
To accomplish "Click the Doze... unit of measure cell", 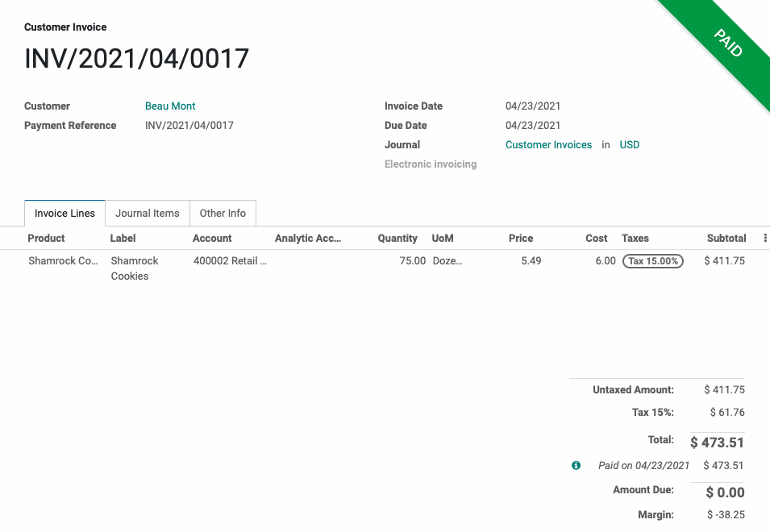I will [447, 260].
